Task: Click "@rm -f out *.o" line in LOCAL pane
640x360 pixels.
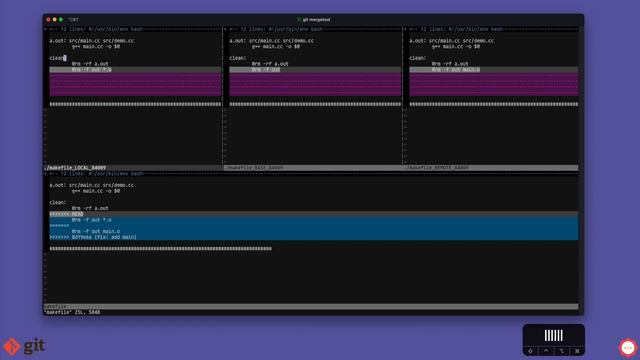Action: click(x=91, y=70)
